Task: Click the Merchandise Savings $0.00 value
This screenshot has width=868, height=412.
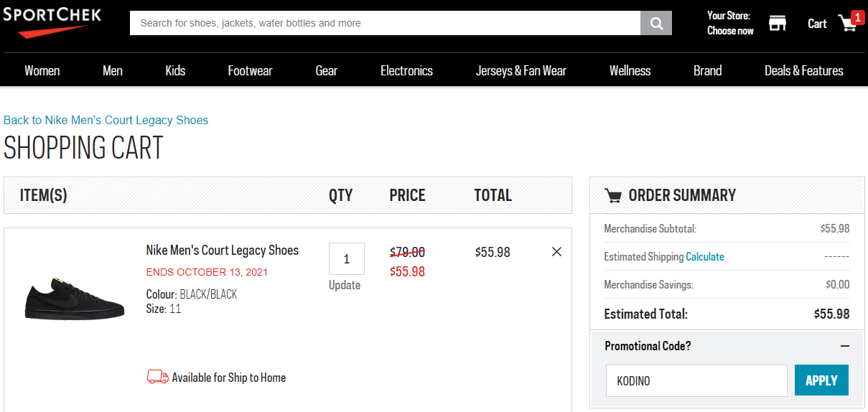Action: click(838, 285)
